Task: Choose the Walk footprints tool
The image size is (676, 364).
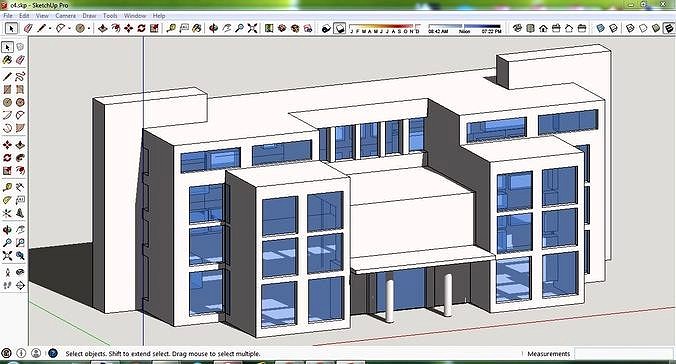Action: point(7,286)
